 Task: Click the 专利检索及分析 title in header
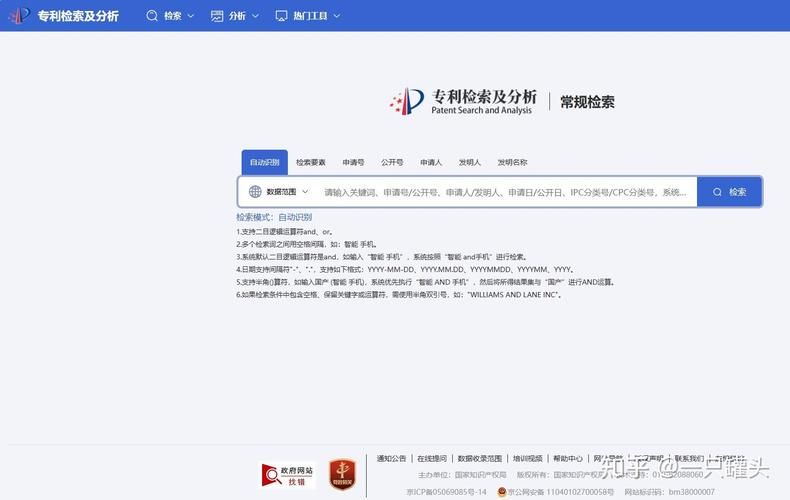point(78,16)
